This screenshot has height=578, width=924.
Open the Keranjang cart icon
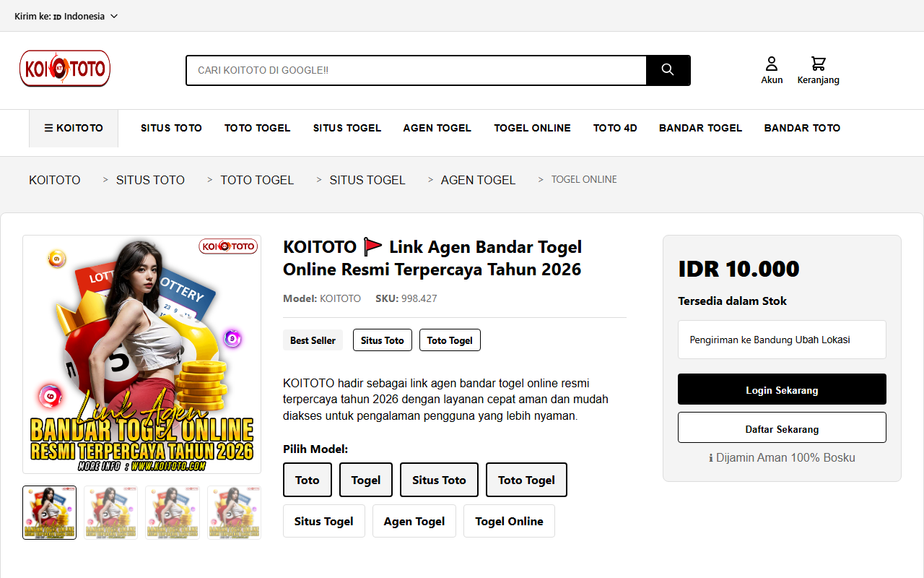point(818,70)
